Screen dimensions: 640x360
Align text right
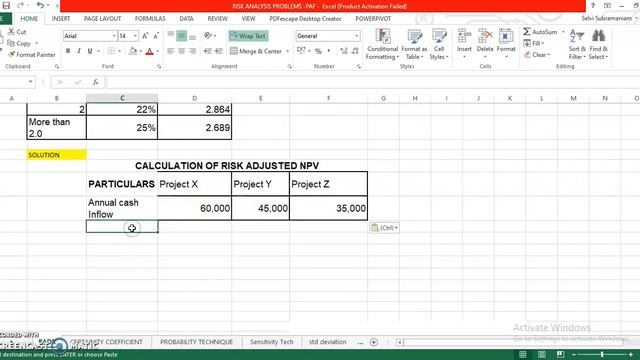192,51
